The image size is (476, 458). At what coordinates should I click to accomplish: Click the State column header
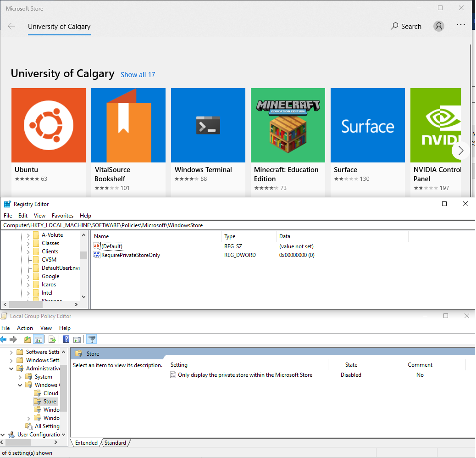pyautogui.click(x=351, y=365)
